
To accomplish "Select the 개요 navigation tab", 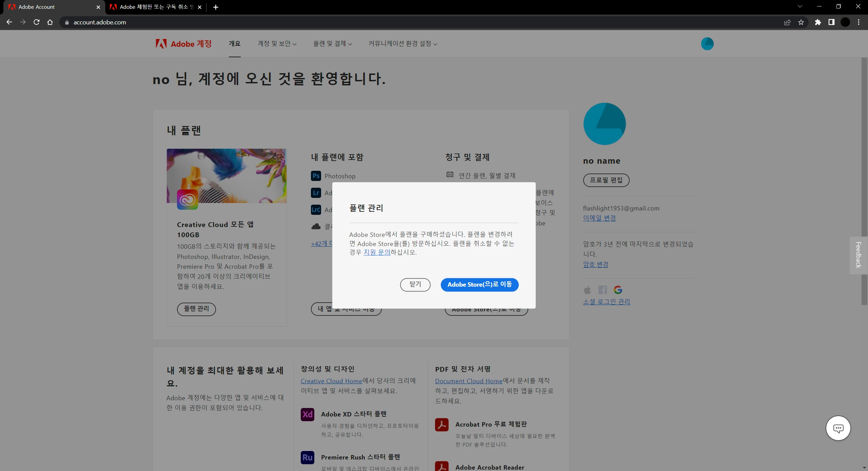I will click(234, 44).
